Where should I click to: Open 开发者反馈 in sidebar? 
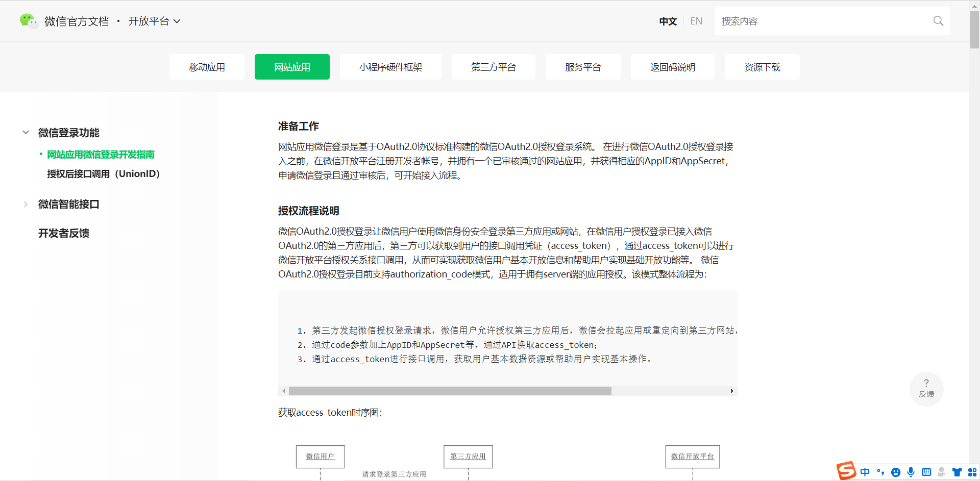64,233
